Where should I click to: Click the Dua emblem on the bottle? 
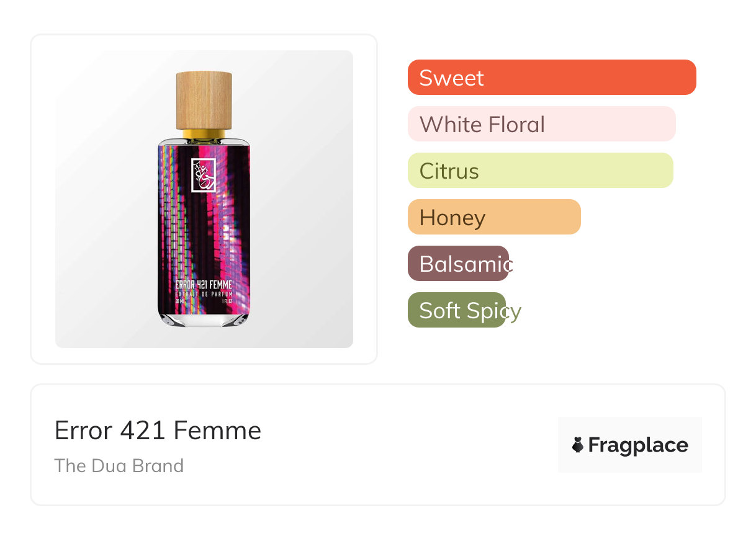coord(204,175)
